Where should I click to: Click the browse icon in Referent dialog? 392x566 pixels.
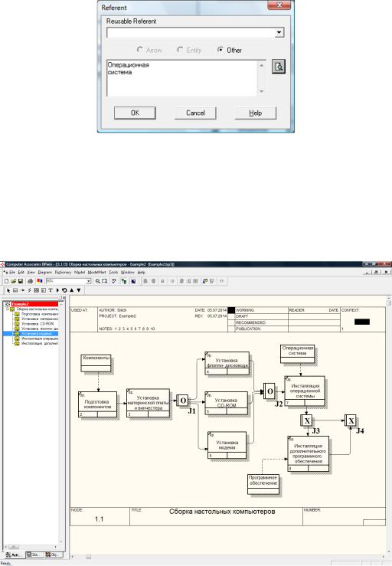point(278,67)
